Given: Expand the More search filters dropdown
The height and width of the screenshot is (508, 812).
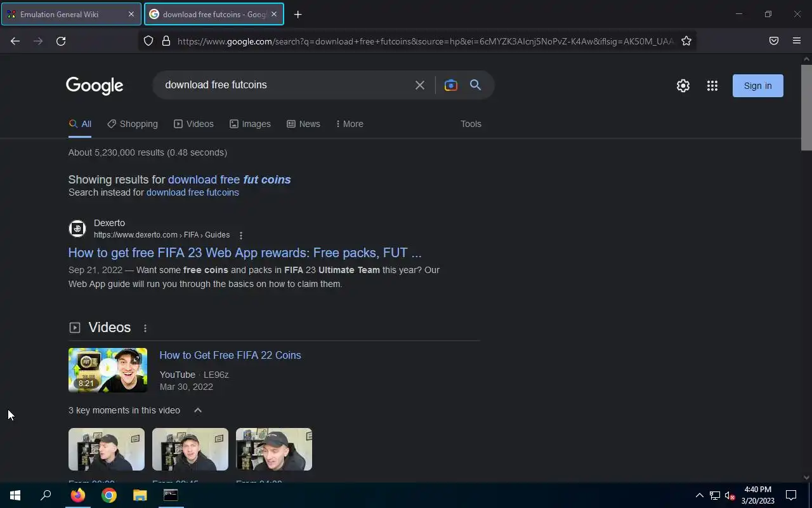Looking at the screenshot, I should coord(350,124).
